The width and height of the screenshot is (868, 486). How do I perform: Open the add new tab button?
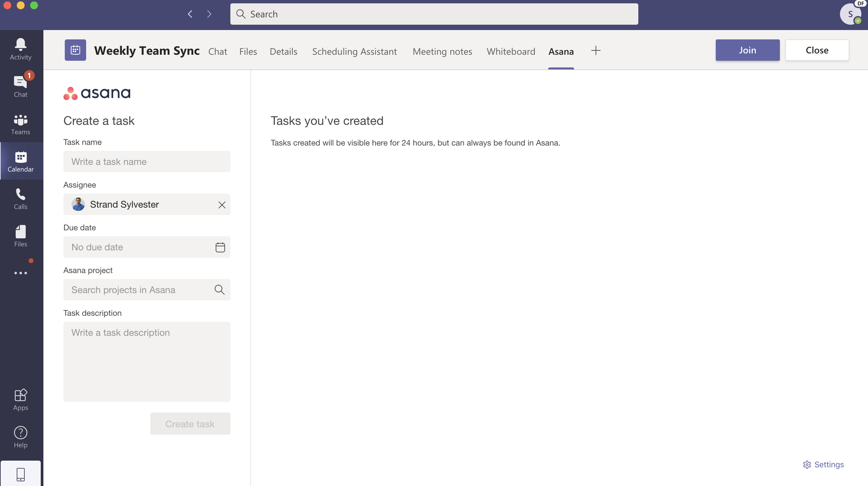[x=596, y=50]
